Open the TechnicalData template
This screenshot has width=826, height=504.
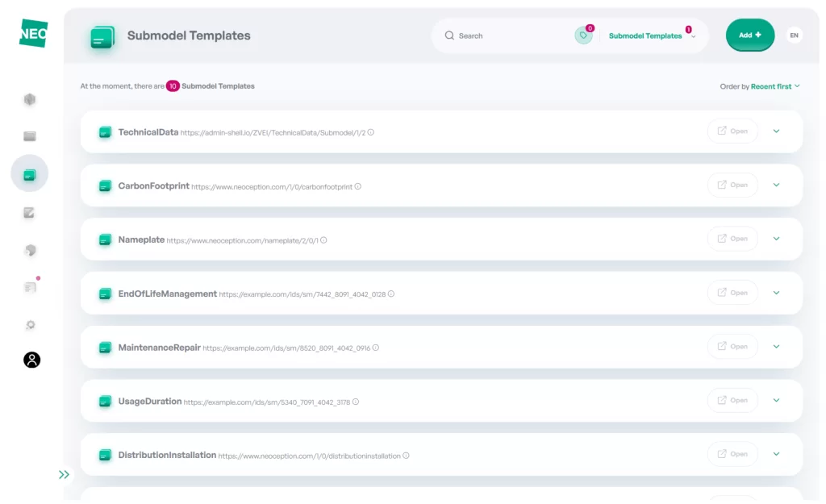click(732, 131)
